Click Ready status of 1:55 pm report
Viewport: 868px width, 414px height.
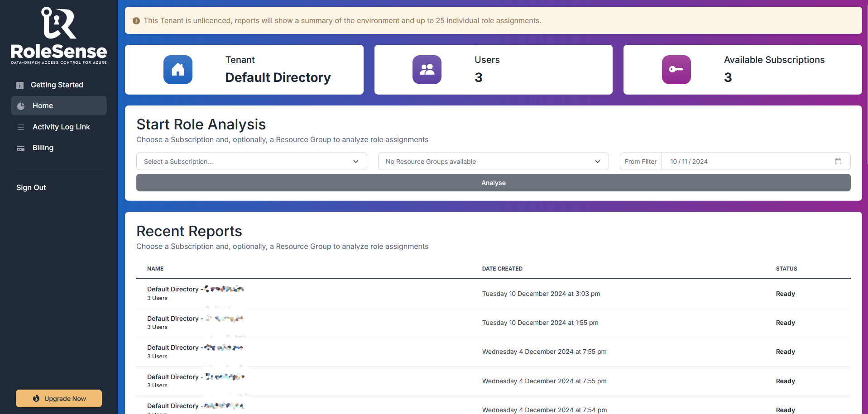pyautogui.click(x=785, y=323)
